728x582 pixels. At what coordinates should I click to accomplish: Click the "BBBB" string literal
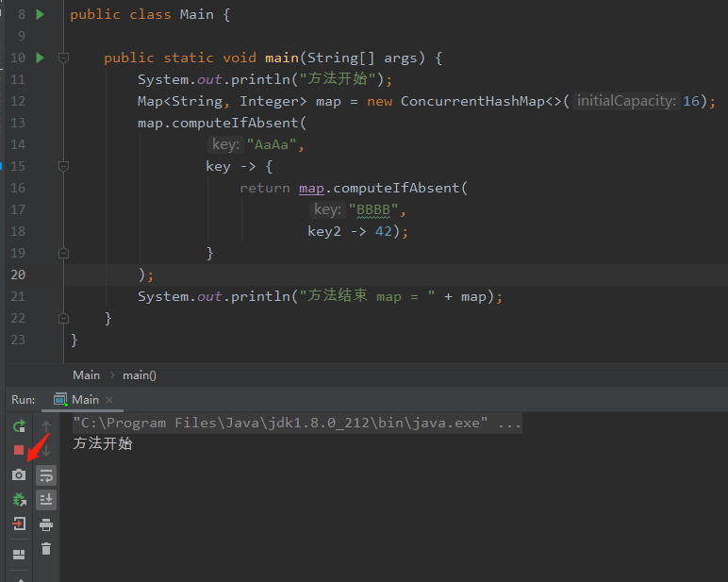point(373,210)
